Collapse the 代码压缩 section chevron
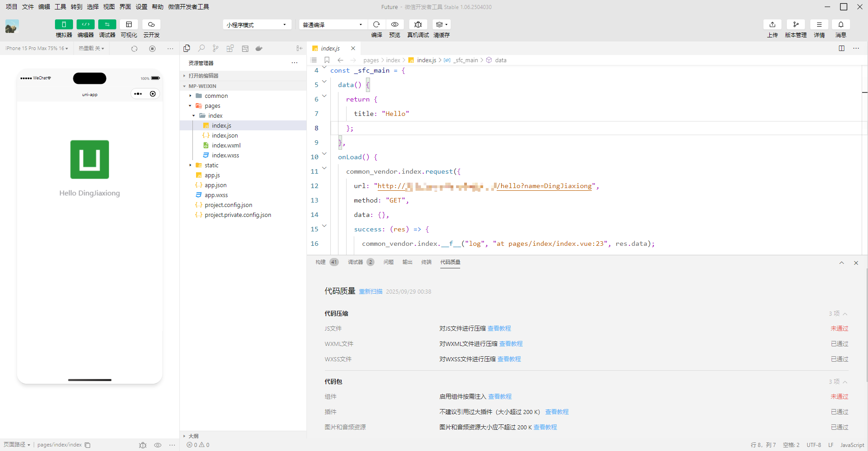The height and width of the screenshot is (451, 868). pyautogui.click(x=845, y=313)
